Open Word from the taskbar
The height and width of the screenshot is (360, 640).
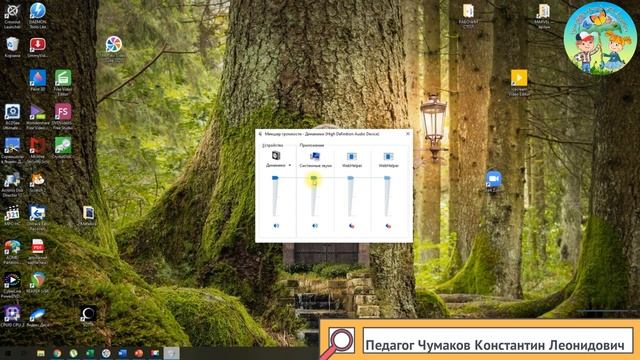pos(122,353)
